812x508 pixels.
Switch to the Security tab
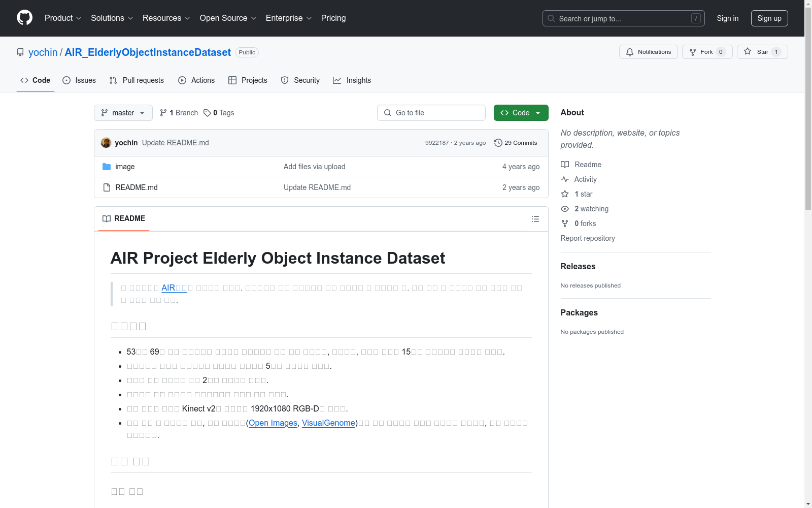click(300, 80)
